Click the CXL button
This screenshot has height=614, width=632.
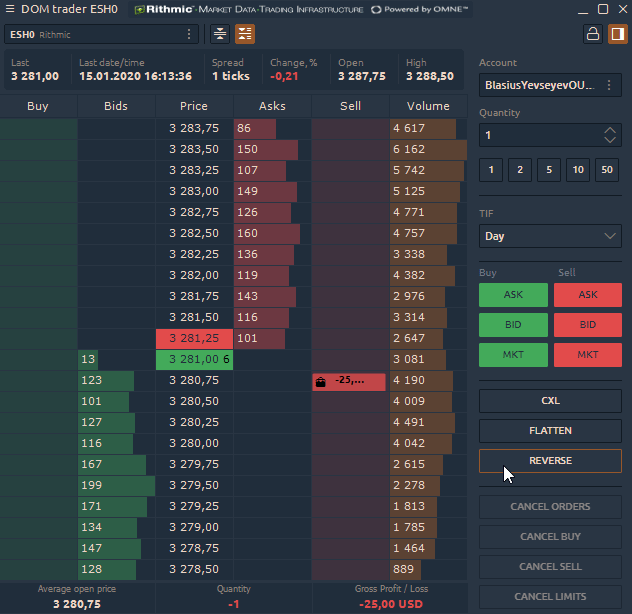tap(550, 401)
